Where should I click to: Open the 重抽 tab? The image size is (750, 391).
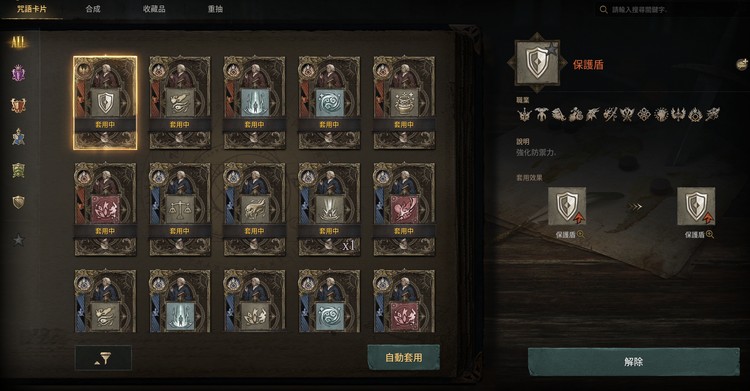[215, 9]
